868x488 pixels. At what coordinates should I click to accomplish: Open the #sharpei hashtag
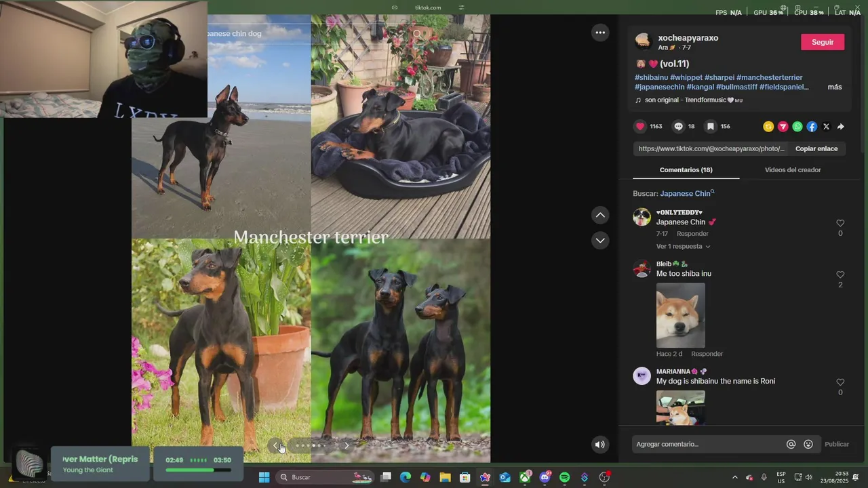click(x=719, y=77)
